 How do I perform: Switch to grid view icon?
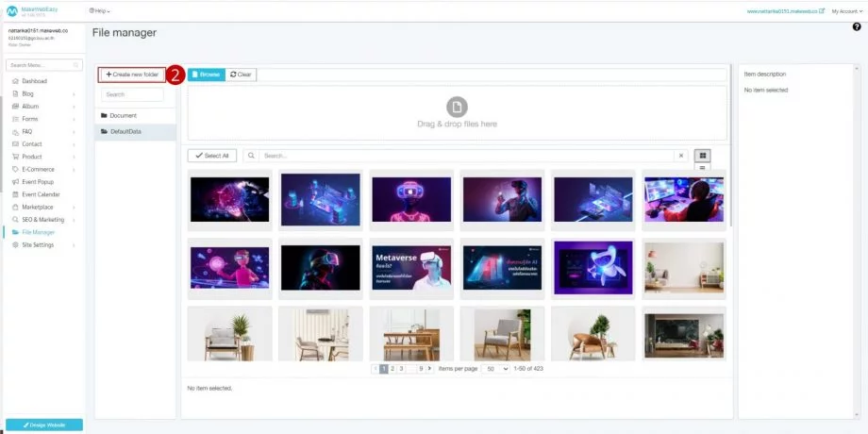pos(703,156)
